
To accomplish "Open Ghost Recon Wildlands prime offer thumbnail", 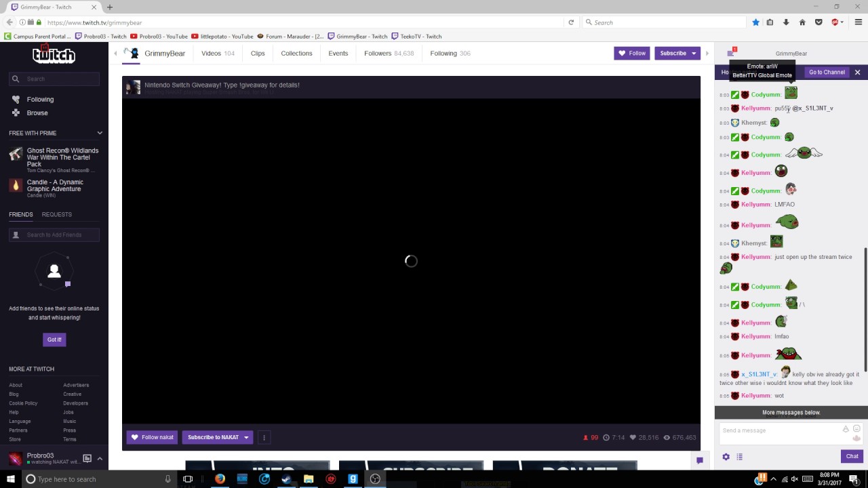I will (16, 154).
